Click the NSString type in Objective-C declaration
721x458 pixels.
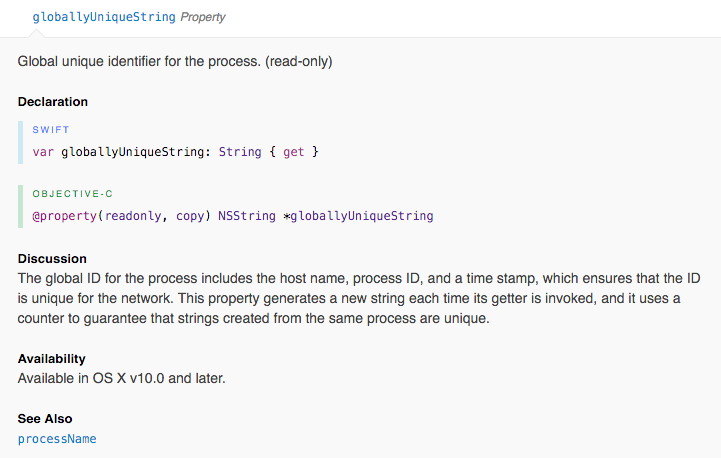246,216
